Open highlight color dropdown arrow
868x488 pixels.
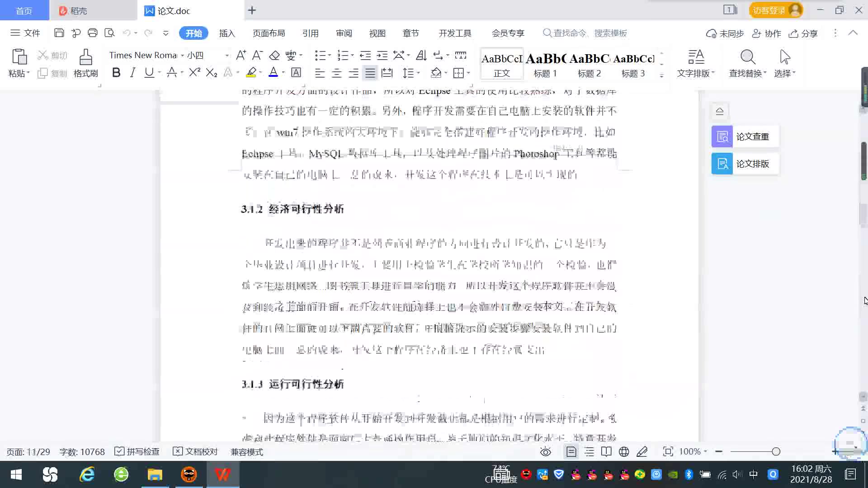261,72
